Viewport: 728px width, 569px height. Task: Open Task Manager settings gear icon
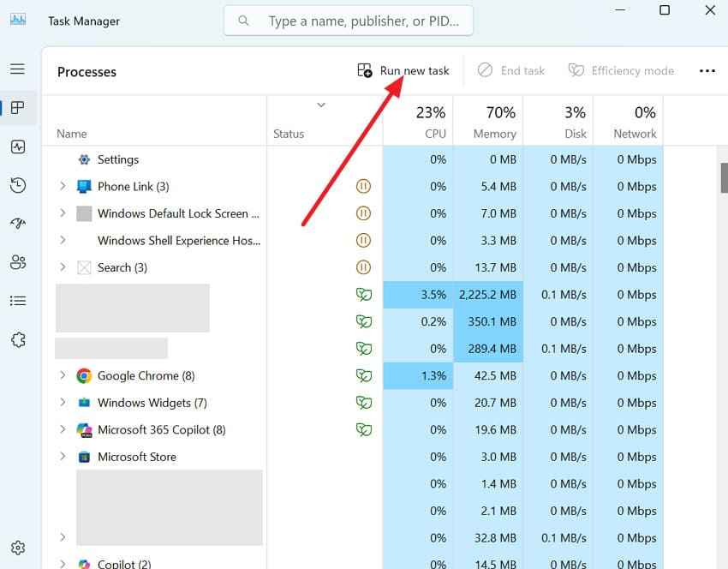point(18,548)
